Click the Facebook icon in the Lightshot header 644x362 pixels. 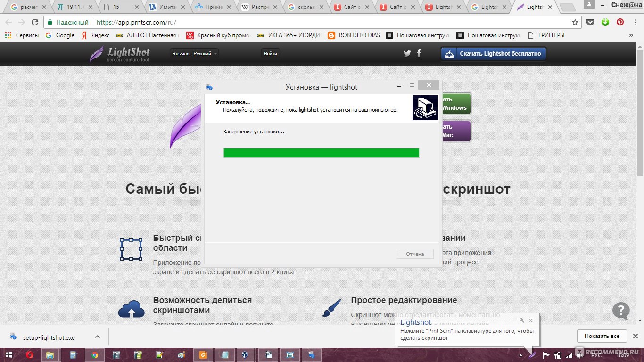coord(419,53)
